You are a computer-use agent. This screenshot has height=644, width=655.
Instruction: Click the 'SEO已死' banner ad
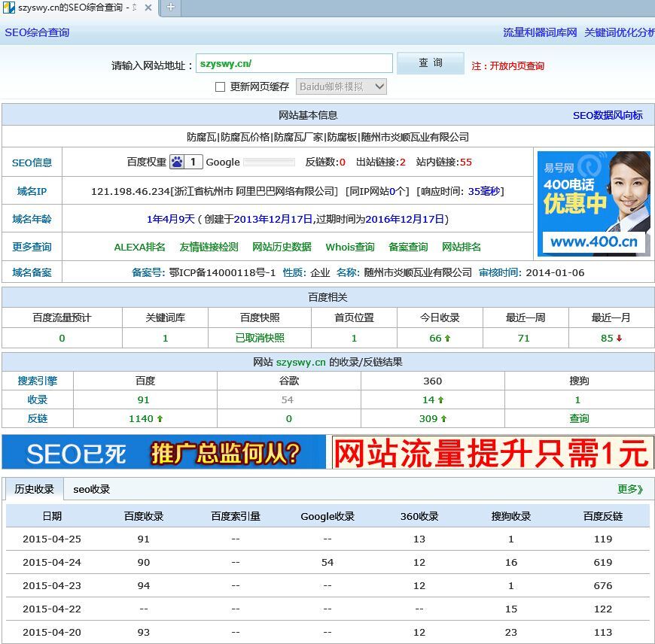pos(164,453)
